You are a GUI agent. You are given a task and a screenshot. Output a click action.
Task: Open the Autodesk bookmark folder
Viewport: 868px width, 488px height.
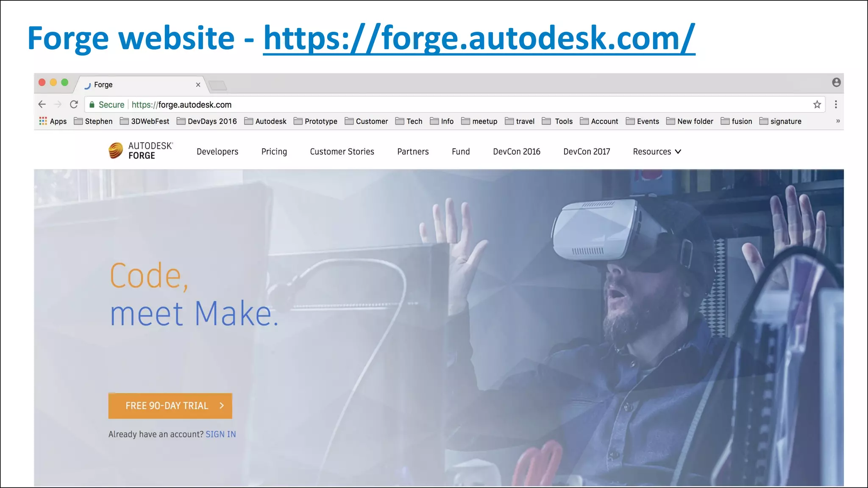(265, 121)
